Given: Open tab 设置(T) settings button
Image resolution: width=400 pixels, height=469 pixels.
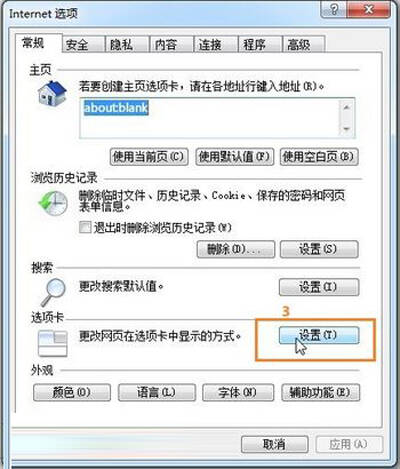Looking at the screenshot, I should click(x=319, y=335).
